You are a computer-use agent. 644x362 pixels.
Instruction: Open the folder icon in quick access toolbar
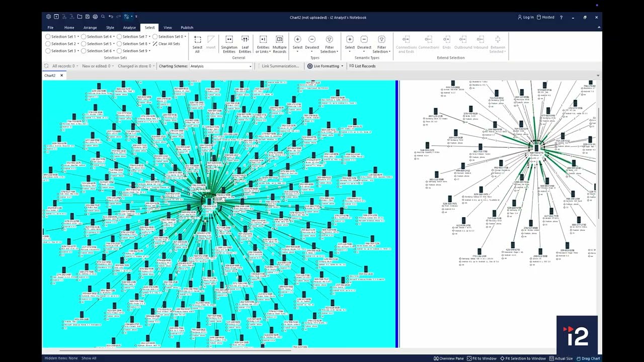[x=79, y=17]
